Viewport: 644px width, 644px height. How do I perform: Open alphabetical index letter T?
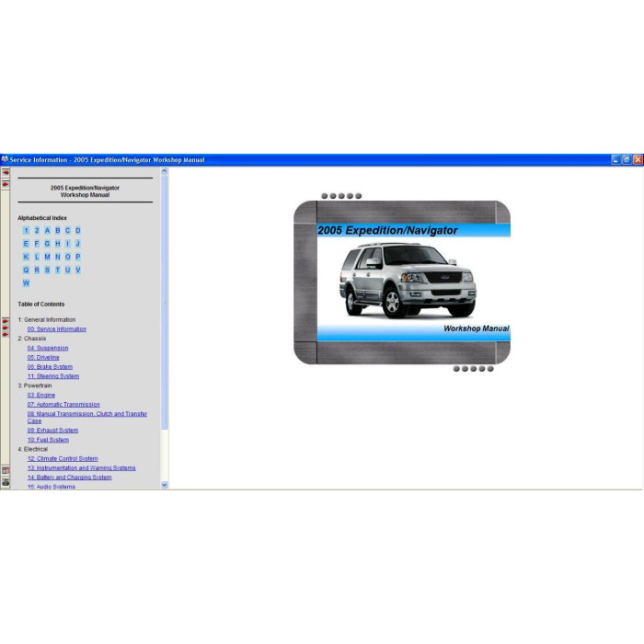[57, 270]
